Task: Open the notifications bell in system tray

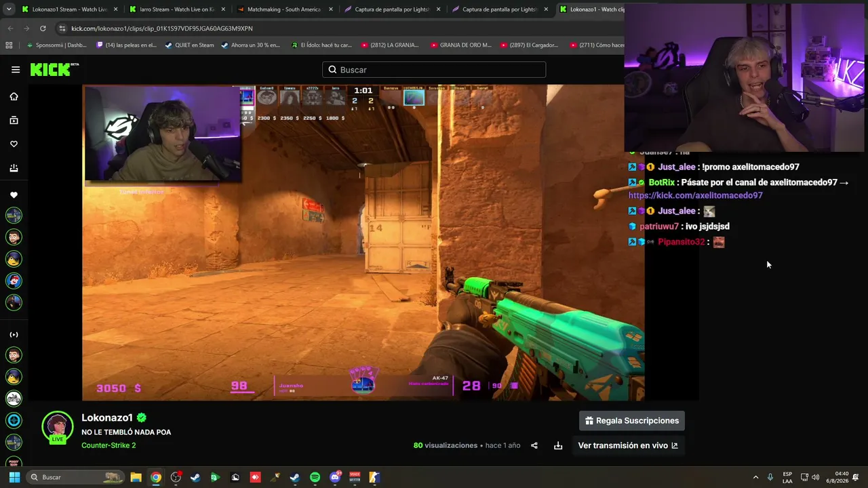Action: coord(856,477)
